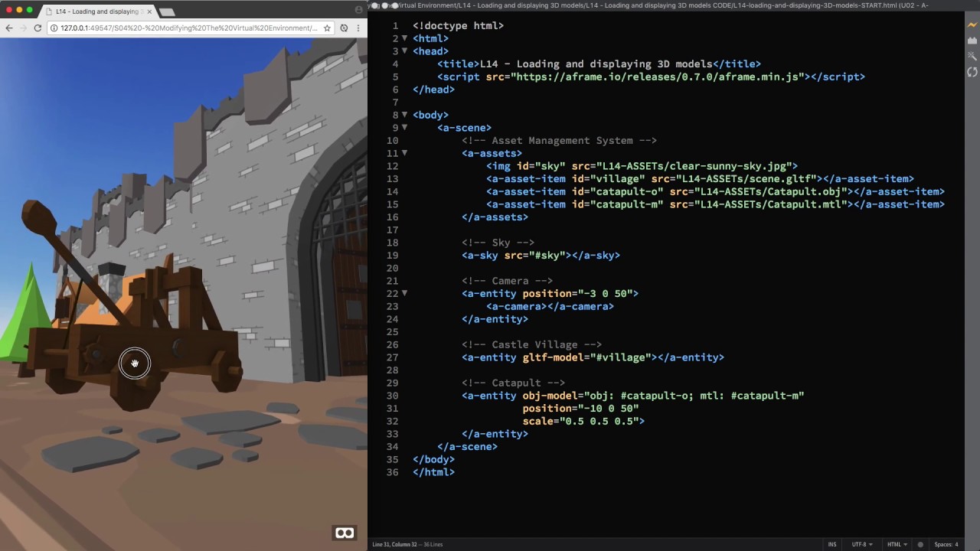Click Brackets Live Preview lightning icon

coord(972,25)
